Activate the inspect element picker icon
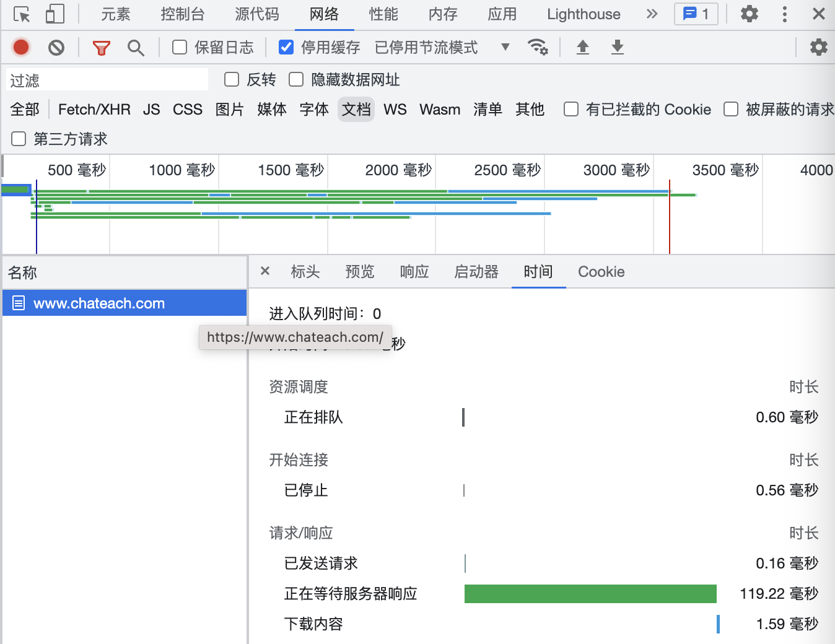Viewport: 835px width, 644px height. pyautogui.click(x=22, y=14)
